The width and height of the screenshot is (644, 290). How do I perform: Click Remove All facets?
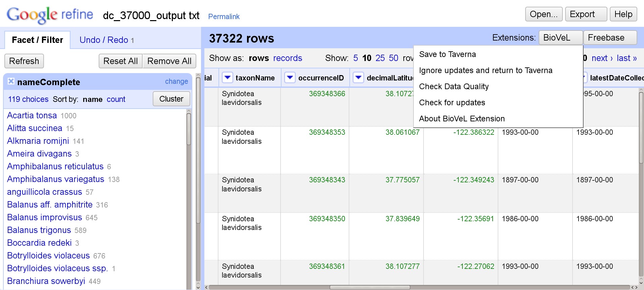(x=169, y=61)
